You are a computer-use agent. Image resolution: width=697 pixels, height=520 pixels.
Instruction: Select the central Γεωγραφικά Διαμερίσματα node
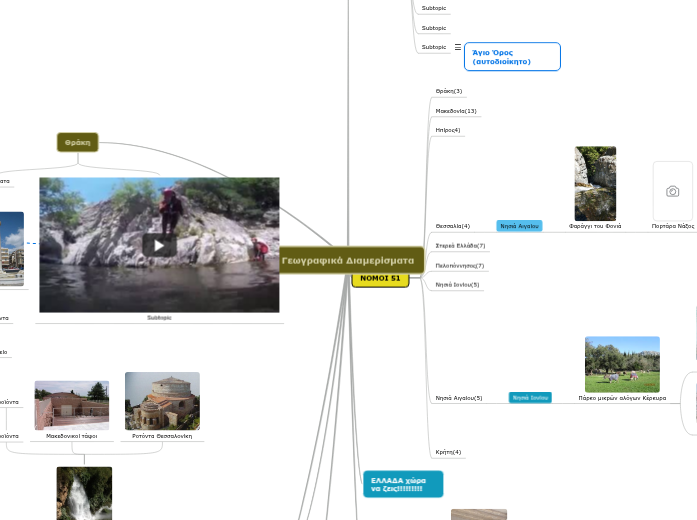tap(347, 260)
